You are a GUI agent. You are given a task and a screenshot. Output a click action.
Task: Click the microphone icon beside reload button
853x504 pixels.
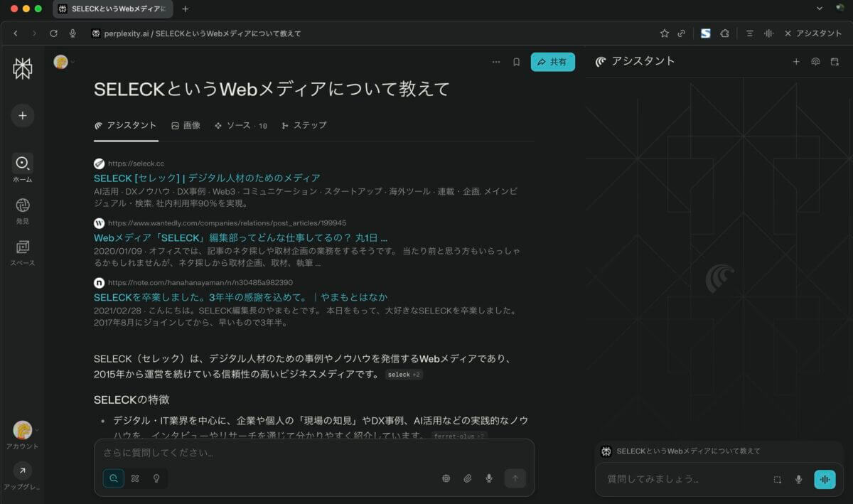click(x=73, y=33)
